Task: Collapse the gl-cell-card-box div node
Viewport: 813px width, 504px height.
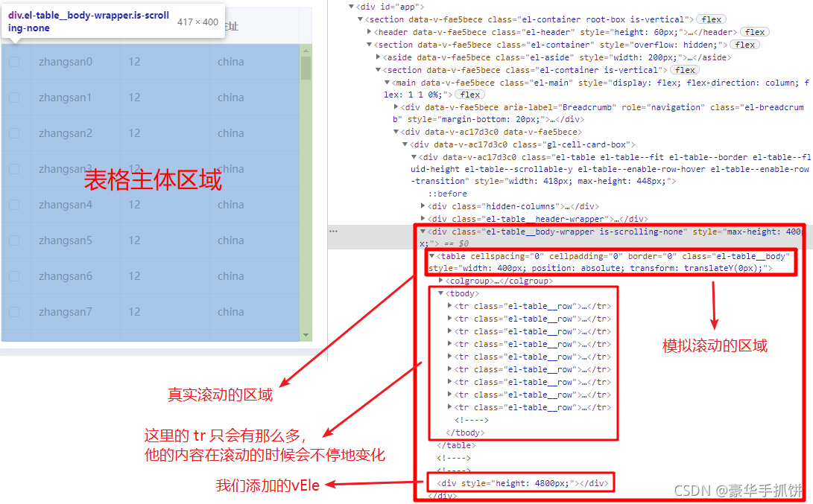Action: (405, 144)
